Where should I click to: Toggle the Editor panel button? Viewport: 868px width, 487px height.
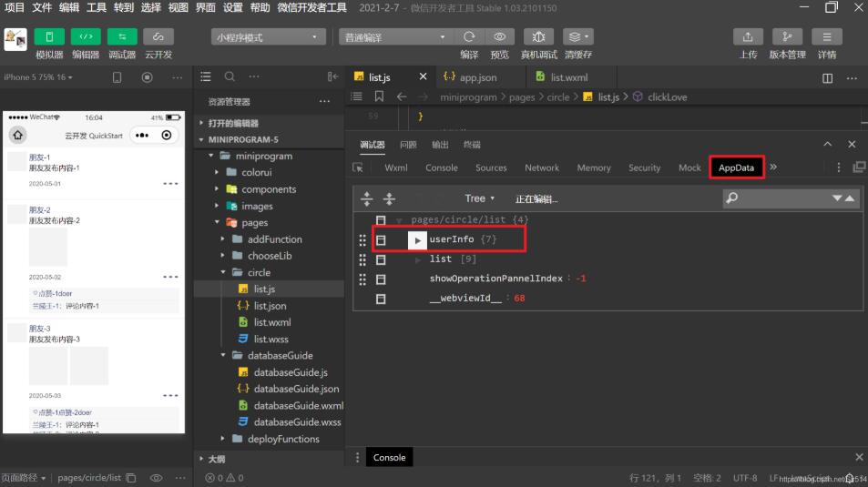[86, 36]
